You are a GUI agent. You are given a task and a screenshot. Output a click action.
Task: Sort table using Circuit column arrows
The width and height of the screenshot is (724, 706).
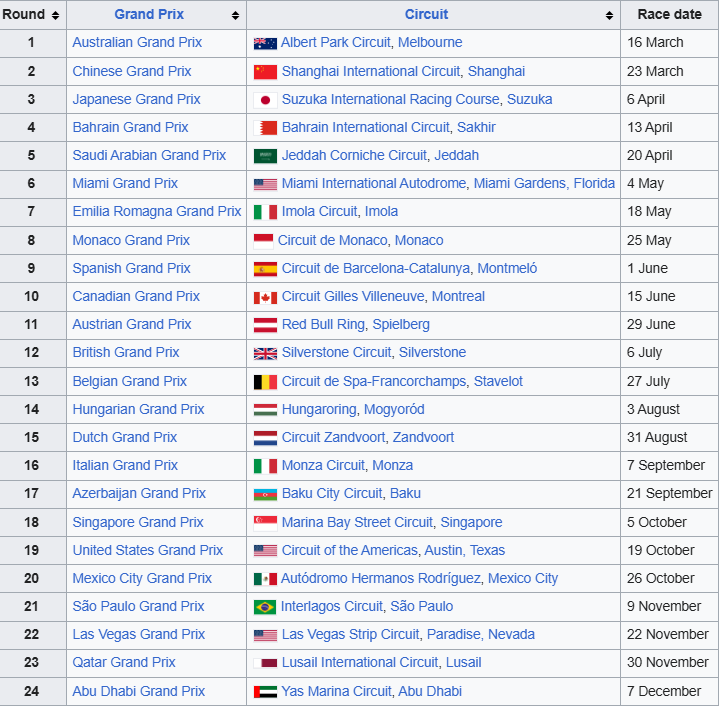click(609, 16)
